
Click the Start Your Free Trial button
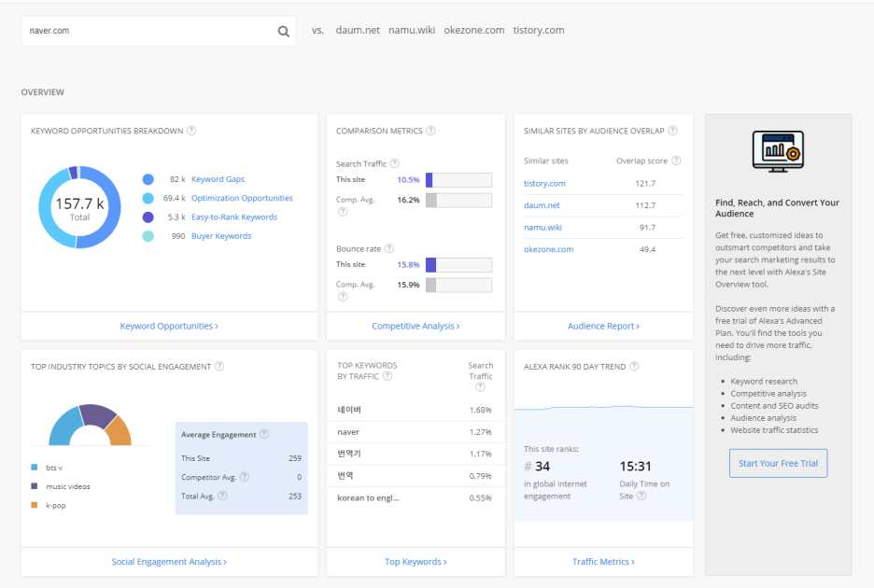(x=778, y=463)
